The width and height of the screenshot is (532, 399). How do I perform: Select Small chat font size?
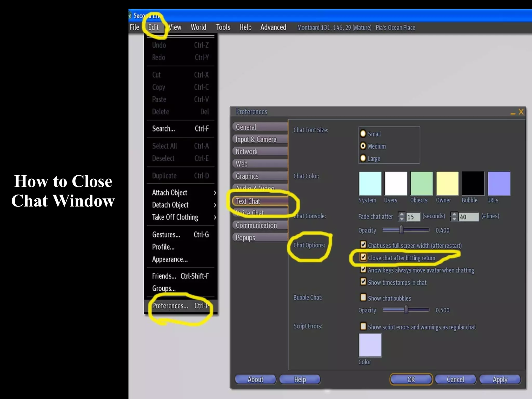(363, 134)
